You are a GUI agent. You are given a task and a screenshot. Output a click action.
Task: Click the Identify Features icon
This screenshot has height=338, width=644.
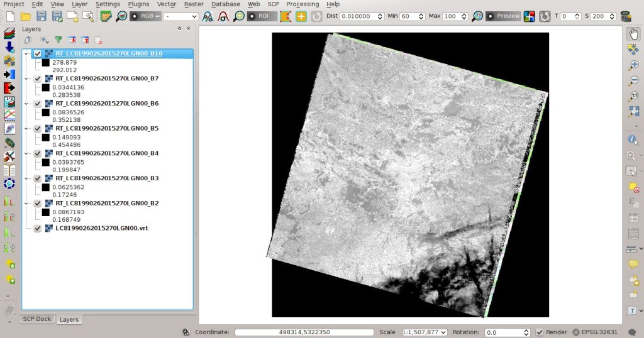(633, 139)
